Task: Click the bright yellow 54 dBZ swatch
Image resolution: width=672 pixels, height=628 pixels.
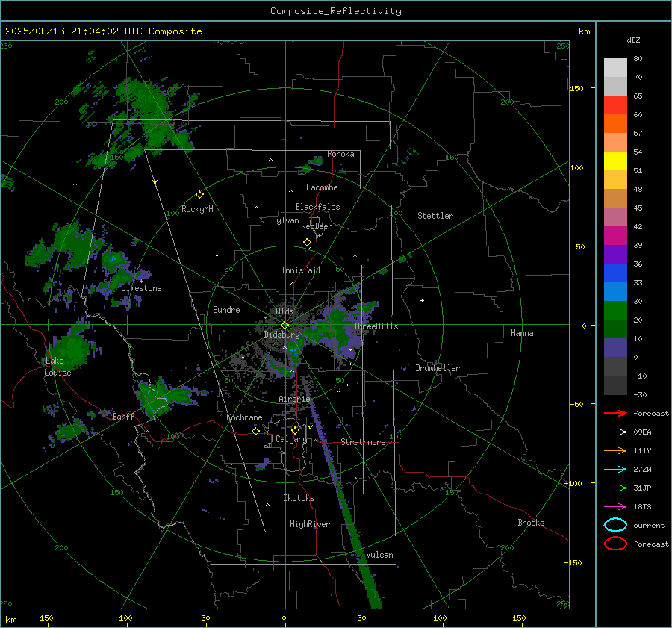Action: point(615,161)
